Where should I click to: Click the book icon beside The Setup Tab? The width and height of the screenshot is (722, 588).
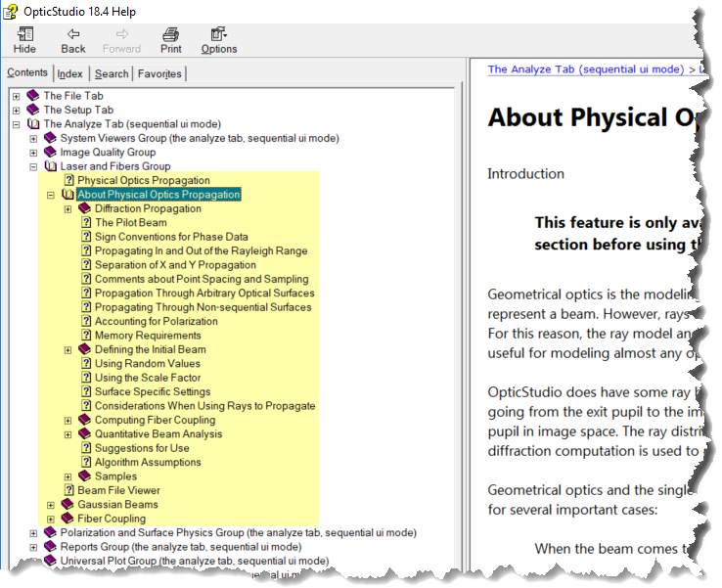pos(33,110)
